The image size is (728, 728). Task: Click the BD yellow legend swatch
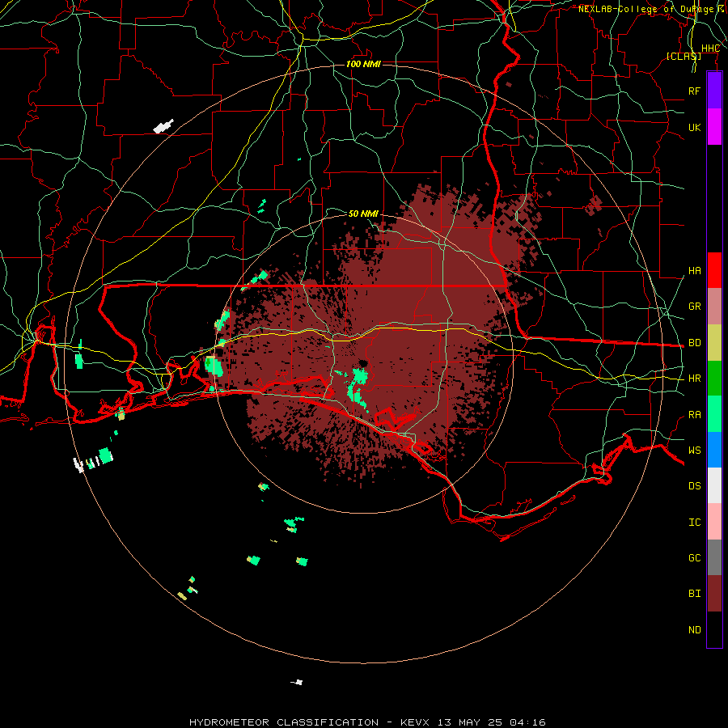coord(714,343)
